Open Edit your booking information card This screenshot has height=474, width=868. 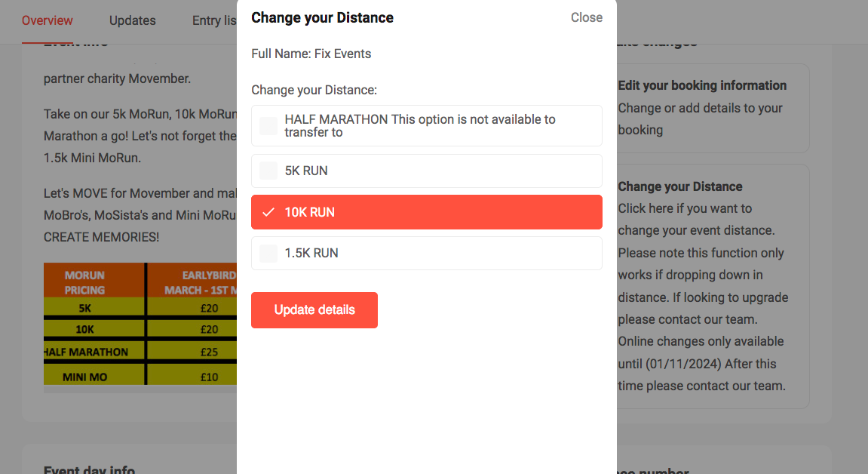(x=702, y=85)
